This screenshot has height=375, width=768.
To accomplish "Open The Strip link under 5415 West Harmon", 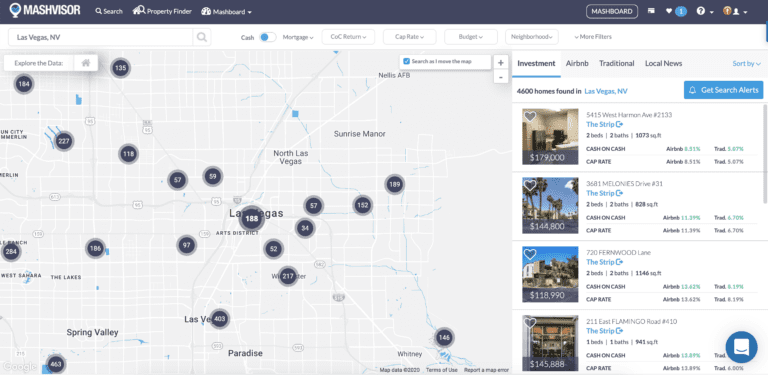I will tap(604, 124).
